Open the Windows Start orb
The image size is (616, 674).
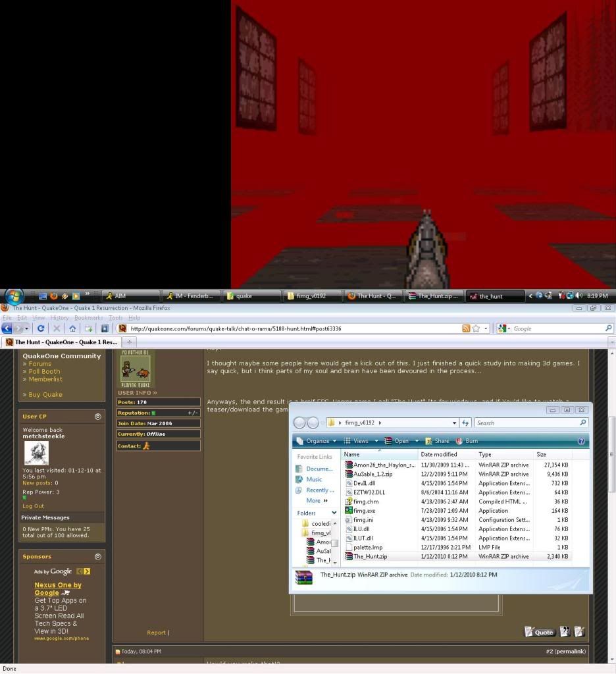click(x=14, y=296)
